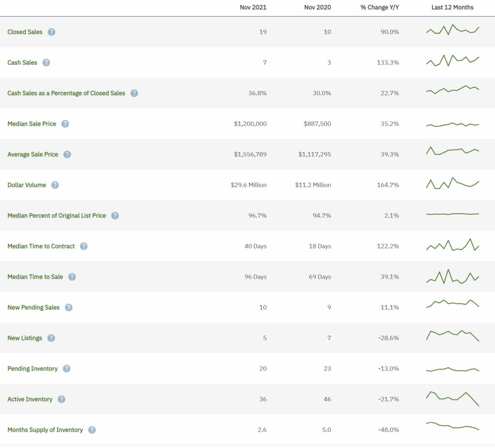
Task: Click the Months Supply of Inventory help icon
Action: (92, 430)
